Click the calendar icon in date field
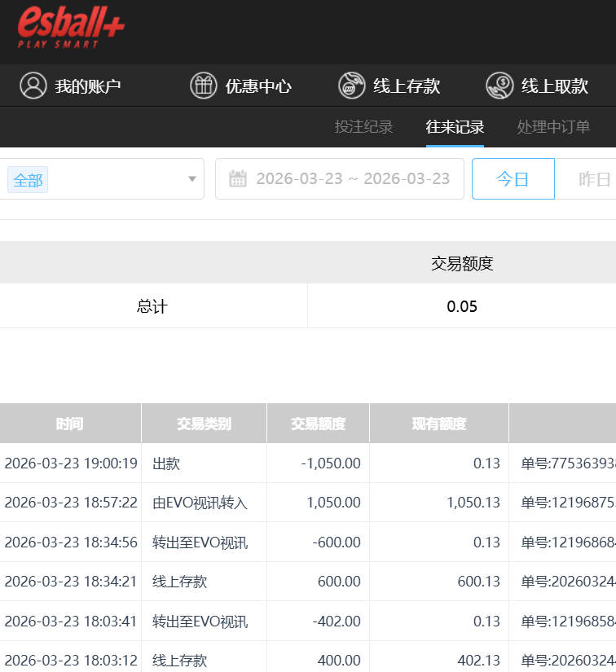The image size is (616, 672). point(238,179)
